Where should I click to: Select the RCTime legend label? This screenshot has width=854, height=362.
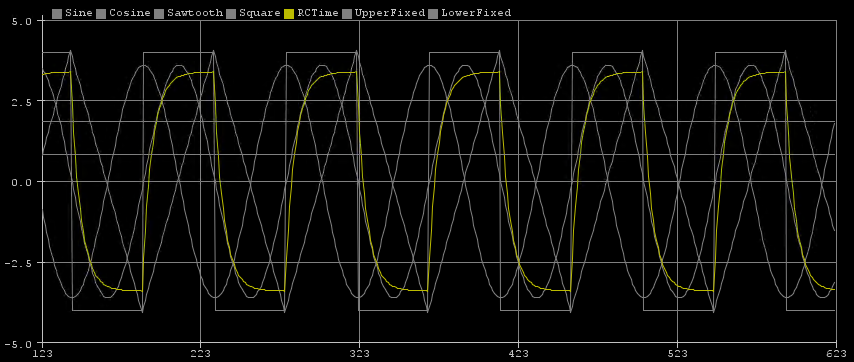pos(317,13)
